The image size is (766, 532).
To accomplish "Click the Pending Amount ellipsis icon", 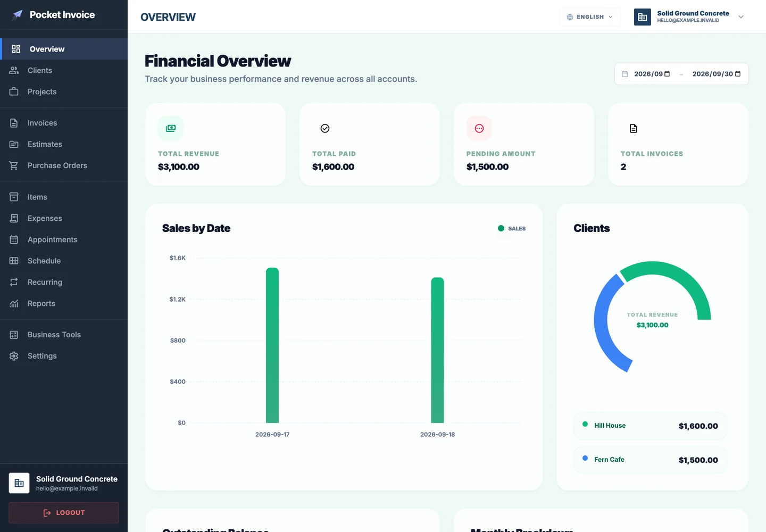I will 479,128.
